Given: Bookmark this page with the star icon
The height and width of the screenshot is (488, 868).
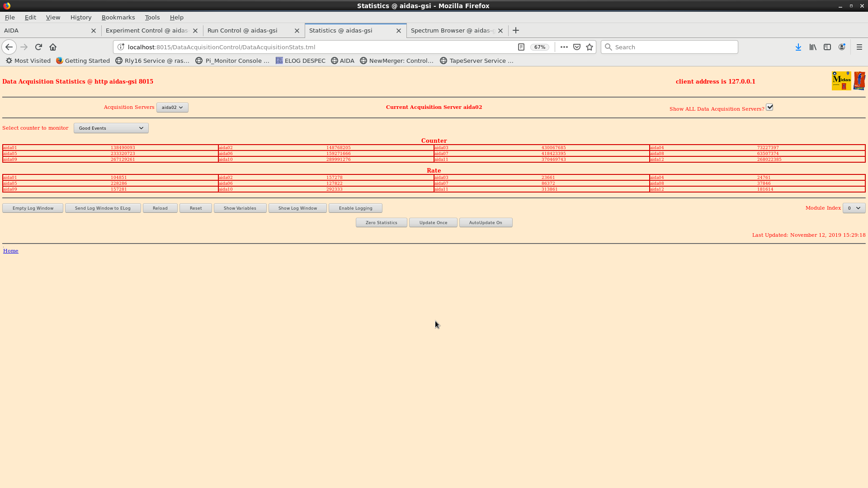Looking at the screenshot, I should tap(590, 47).
